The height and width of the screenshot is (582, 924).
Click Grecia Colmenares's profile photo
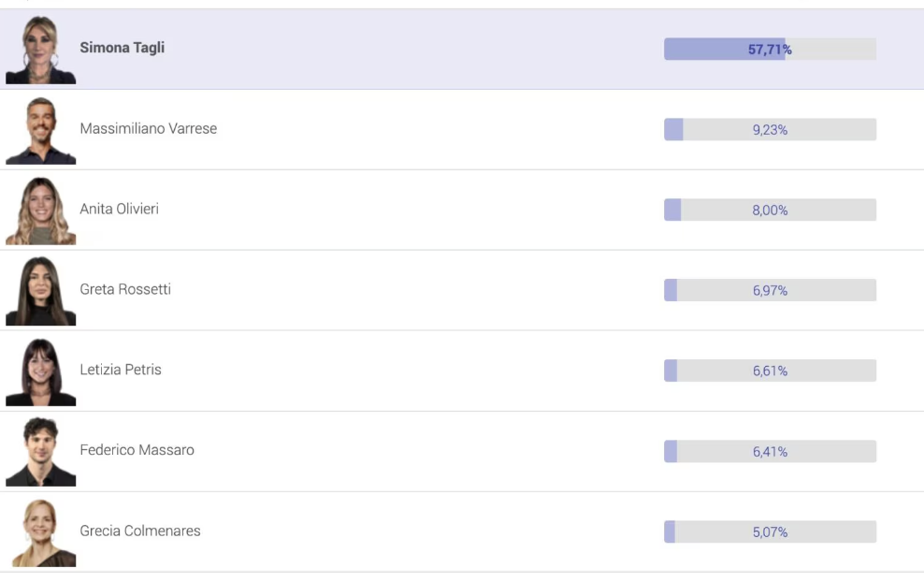point(40,532)
